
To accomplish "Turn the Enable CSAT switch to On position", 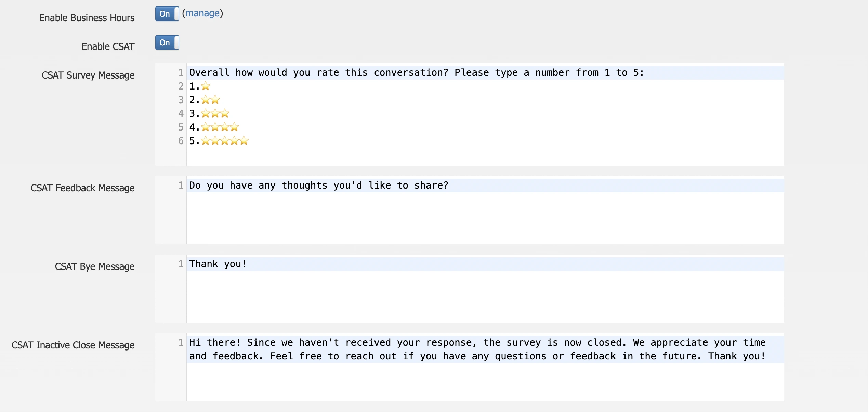I will (167, 42).
